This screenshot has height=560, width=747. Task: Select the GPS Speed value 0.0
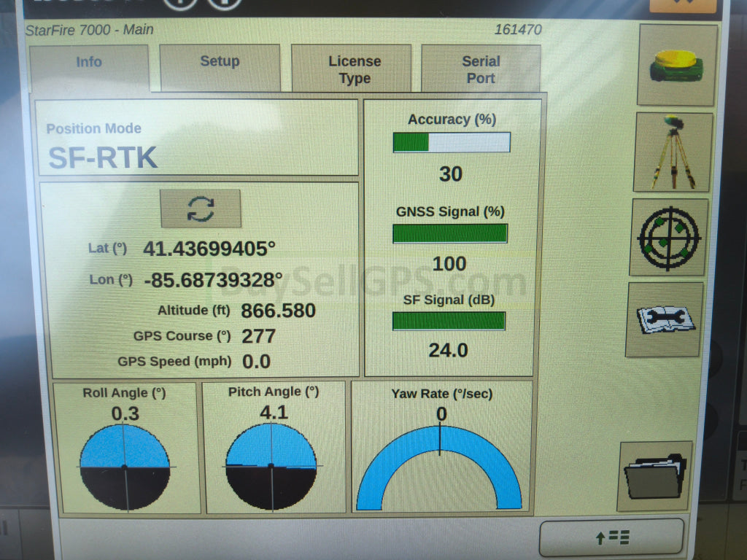point(256,362)
